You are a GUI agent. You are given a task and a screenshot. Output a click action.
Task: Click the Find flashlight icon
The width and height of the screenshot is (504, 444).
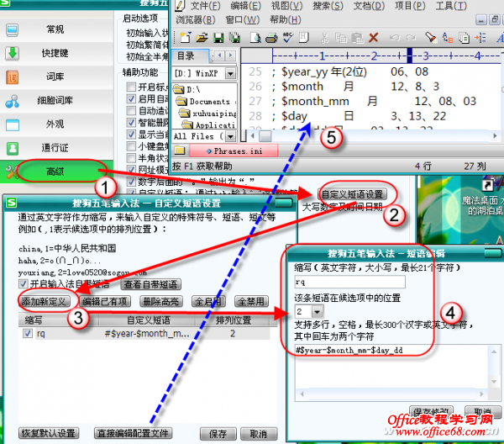click(x=431, y=38)
